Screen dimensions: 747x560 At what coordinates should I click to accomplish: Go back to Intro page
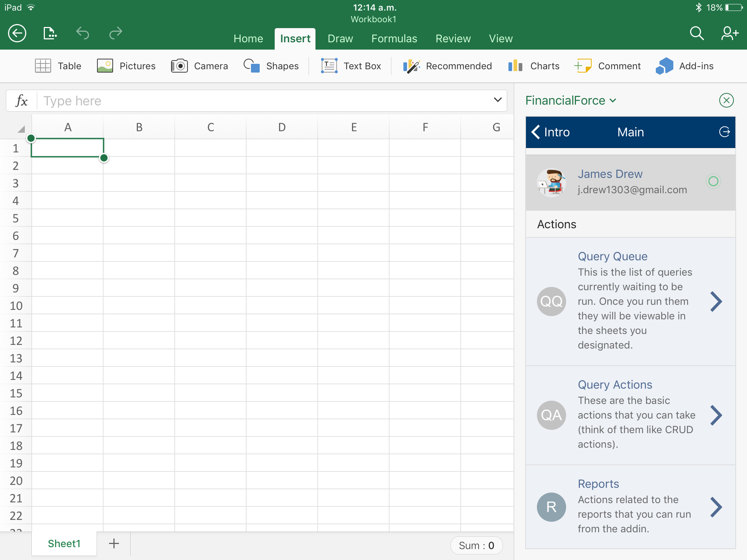pyautogui.click(x=551, y=132)
